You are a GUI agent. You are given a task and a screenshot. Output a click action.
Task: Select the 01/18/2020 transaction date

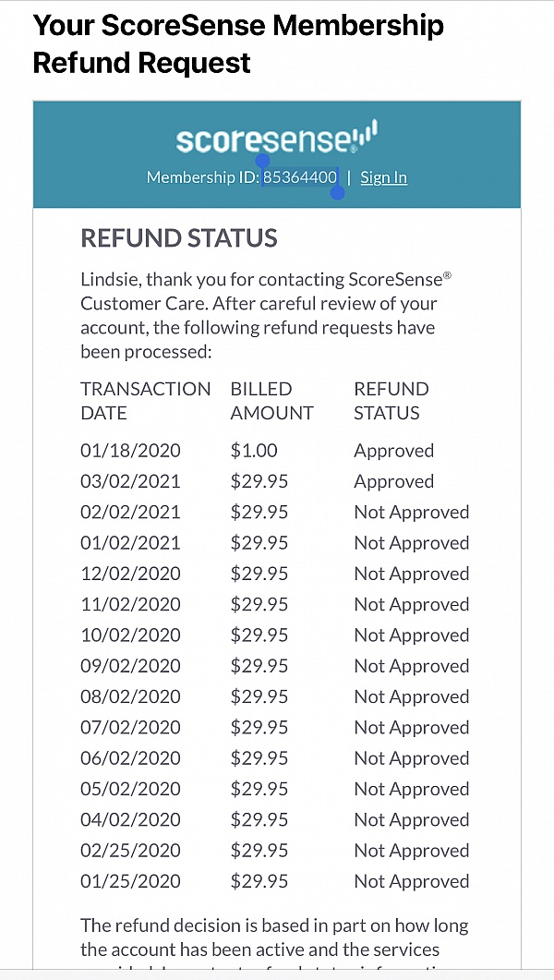130,451
